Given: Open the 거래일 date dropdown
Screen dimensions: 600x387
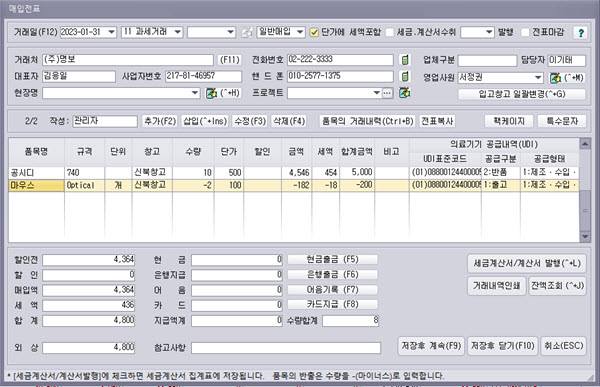Looking at the screenshot, I should coord(111,32).
